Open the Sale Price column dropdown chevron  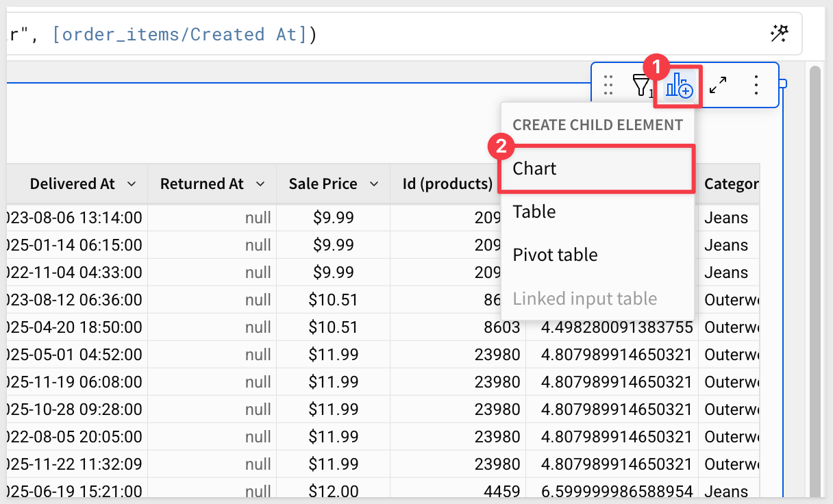point(374,184)
